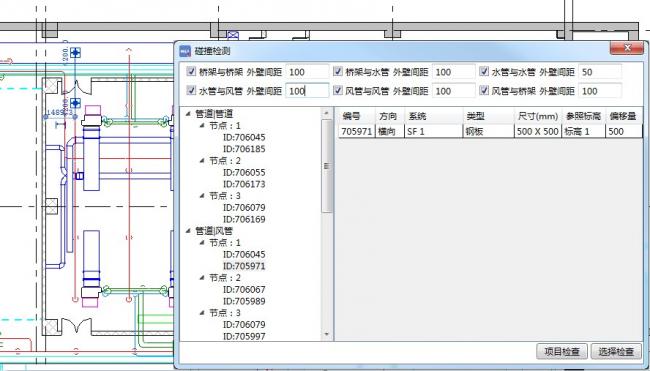
Task: Click the upper blue cross marker on drawing
Action: [x=75, y=53]
